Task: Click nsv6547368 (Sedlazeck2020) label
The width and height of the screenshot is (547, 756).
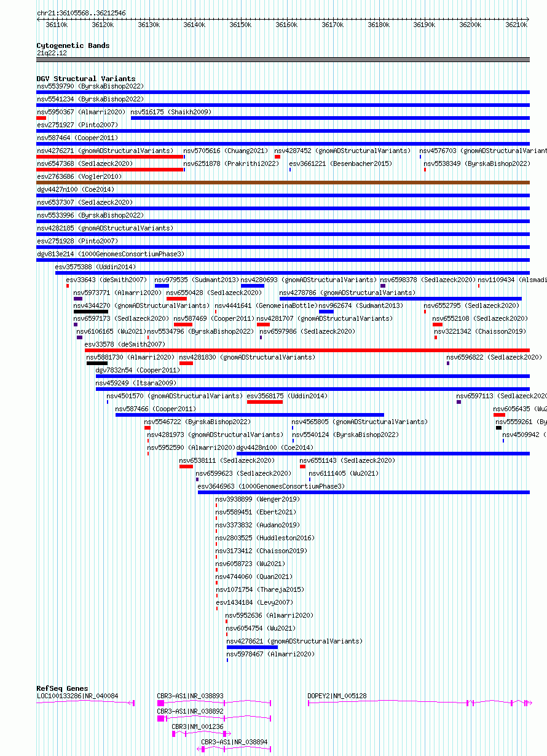Action: pos(85,163)
